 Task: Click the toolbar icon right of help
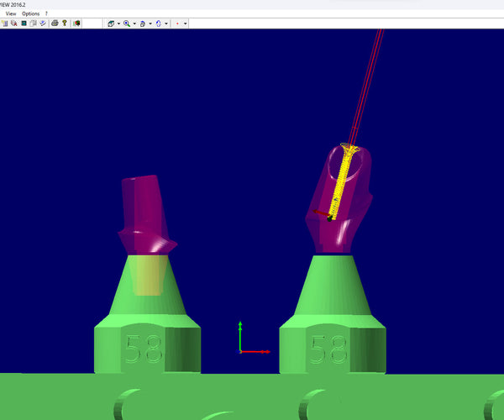pos(77,24)
